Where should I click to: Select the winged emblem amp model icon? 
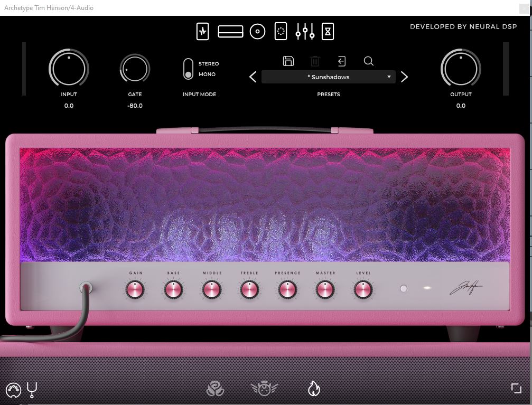[264, 389]
